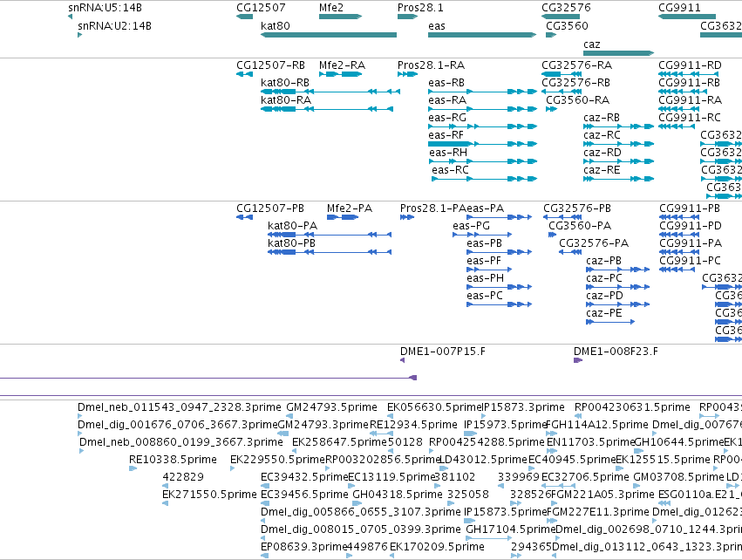Click protein kat80-PA label

coord(292,226)
